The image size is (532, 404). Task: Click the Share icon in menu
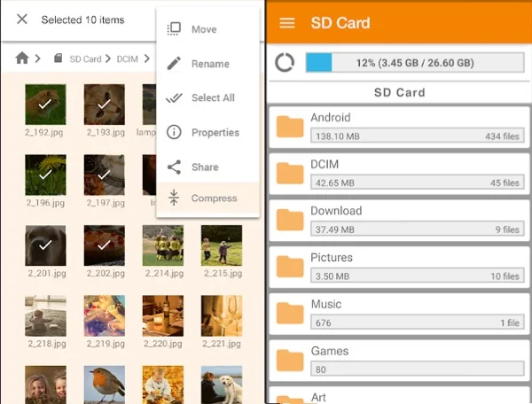click(174, 167)
